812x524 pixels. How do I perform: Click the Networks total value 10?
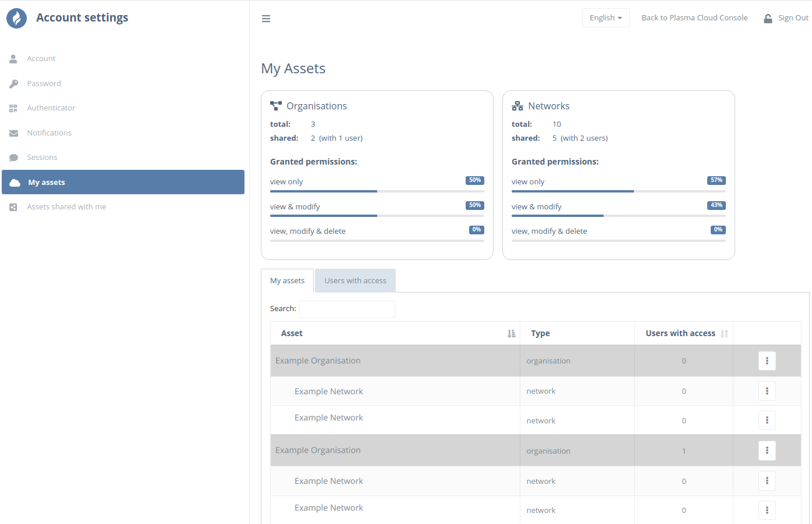point(557,124)
